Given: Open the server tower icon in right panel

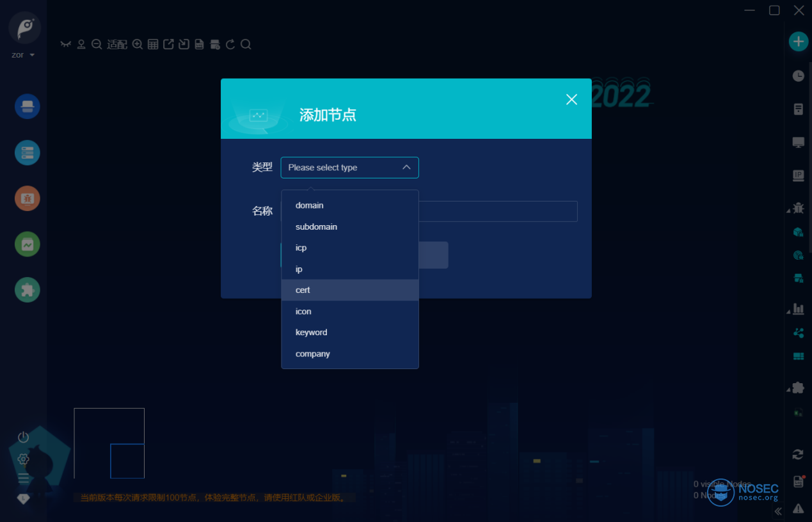Looking at the screenshot, I should click(x=798, y=109).
